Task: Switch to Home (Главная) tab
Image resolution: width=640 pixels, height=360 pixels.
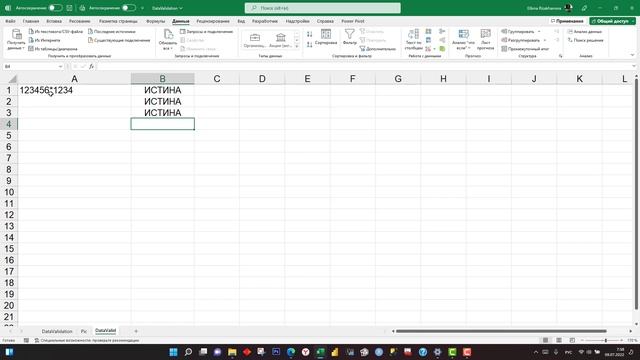Action: click(x=31, y=21)
